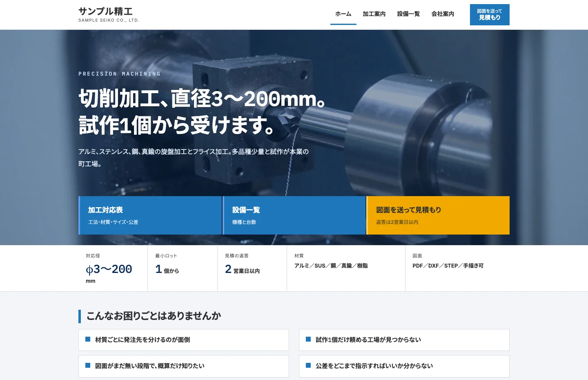Click the 材質 label in the spec bar

pos(299,256)
